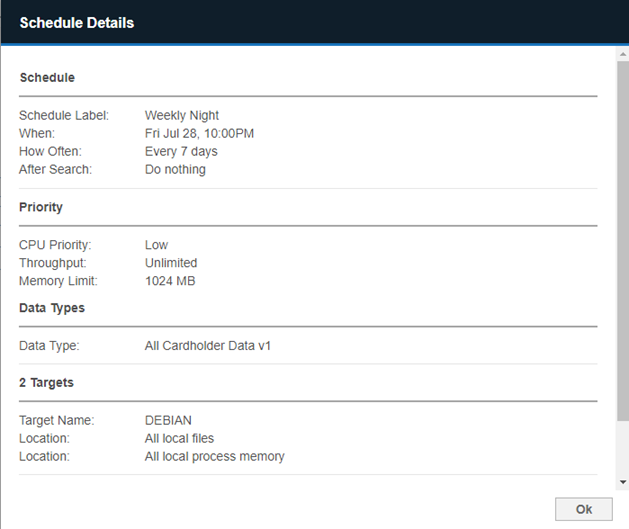
Task: Click the scrollbar up arrow
Action: pyautogui.click(x=622, y=55)
